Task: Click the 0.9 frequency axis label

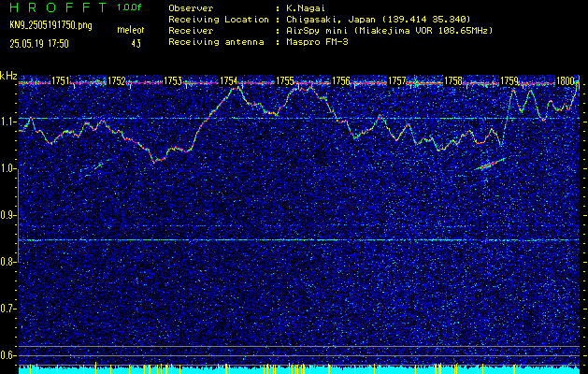Action: [7, 215]
